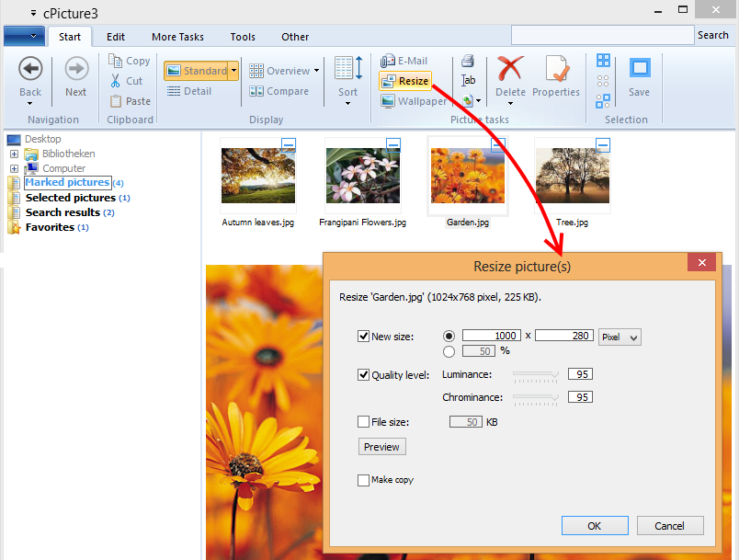Switch to the Edit ribbon tab

(x=116, y=37)
